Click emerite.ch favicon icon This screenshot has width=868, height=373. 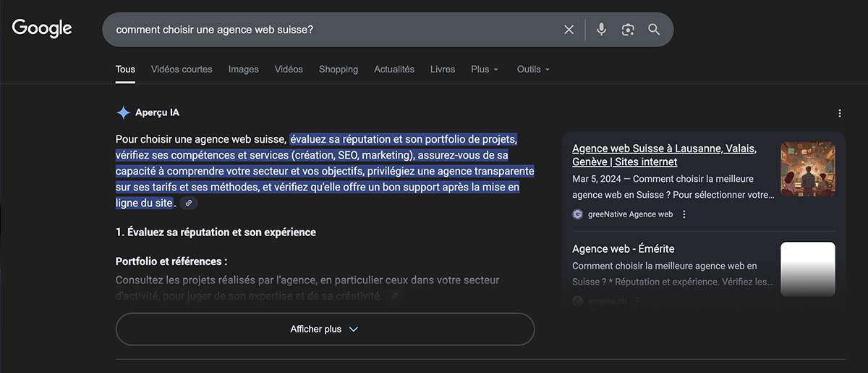(x=578, y=301)
